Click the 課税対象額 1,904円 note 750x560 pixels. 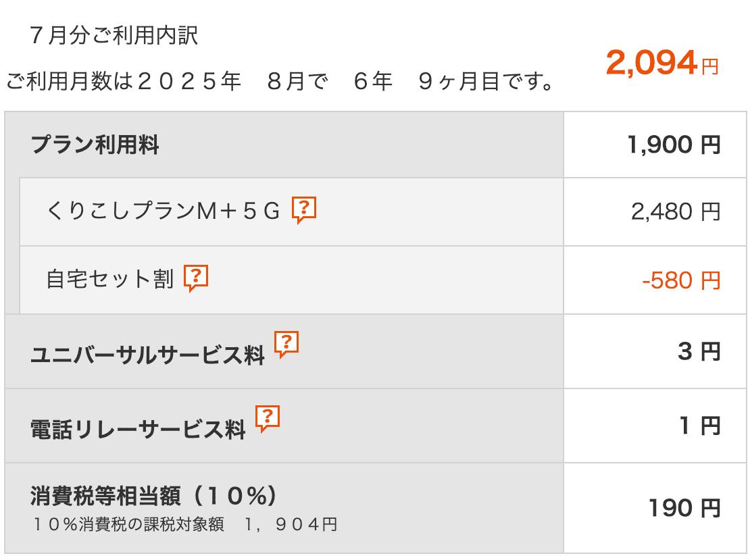click(185, 525)
